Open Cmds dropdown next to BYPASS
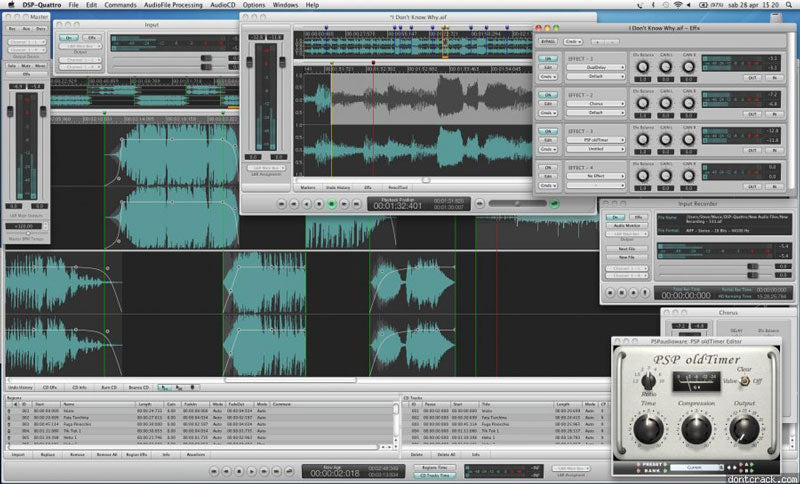Image resolution: width=800 pixels, height=484 pixels. (573, 41)
